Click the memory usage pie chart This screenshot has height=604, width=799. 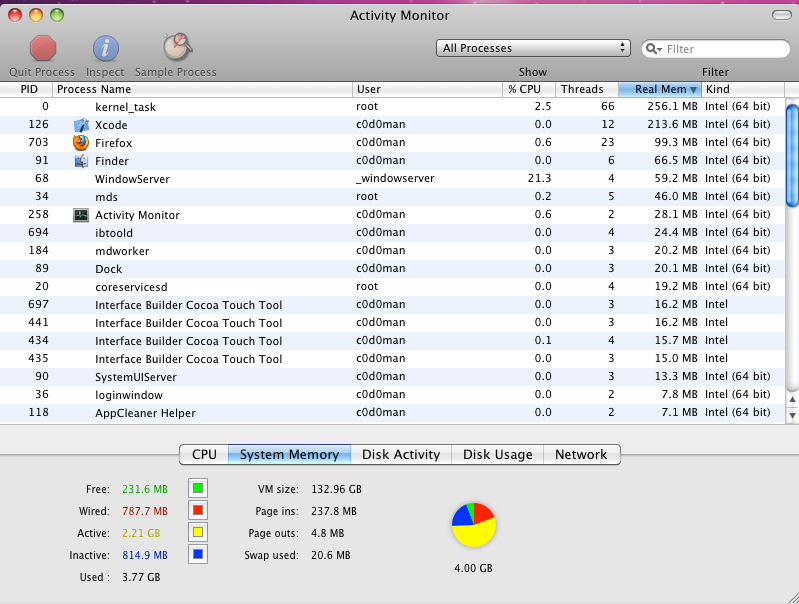[474, 525]
